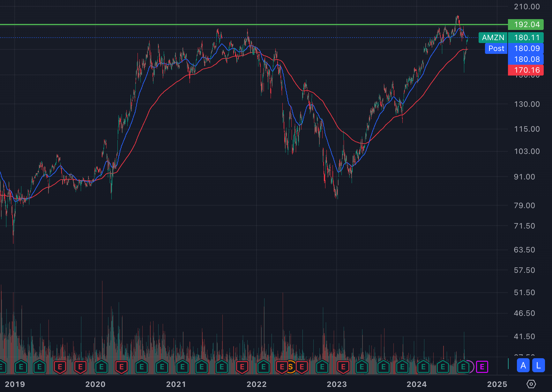Click the 2019 label on time axis
Viewport: 552px width, 392px height.
15,384
